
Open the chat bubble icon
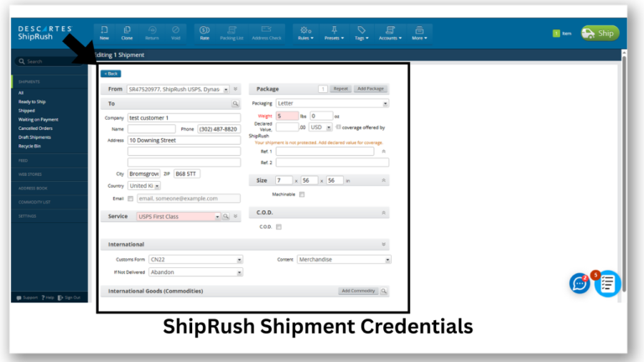click(x=579, y=283)
